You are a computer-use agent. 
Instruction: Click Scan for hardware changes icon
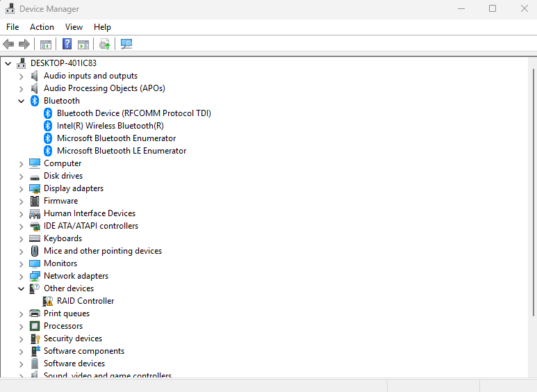126,44
